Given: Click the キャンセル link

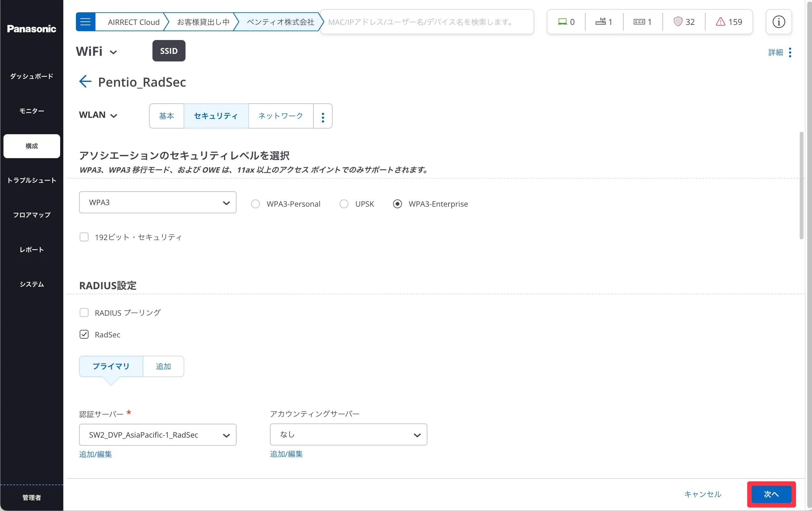Looking at the screenshot, I should click(x=702, y=494).
